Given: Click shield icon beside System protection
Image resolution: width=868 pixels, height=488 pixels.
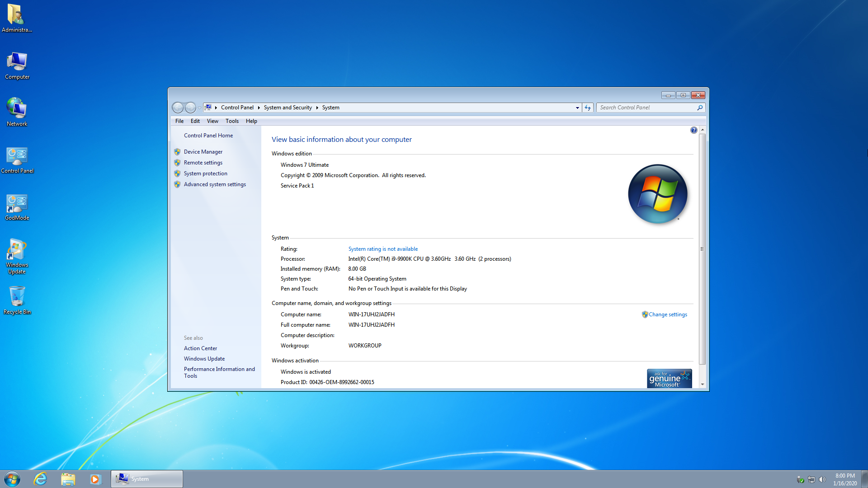Looking at the screenshot, I should coord(177,174).
